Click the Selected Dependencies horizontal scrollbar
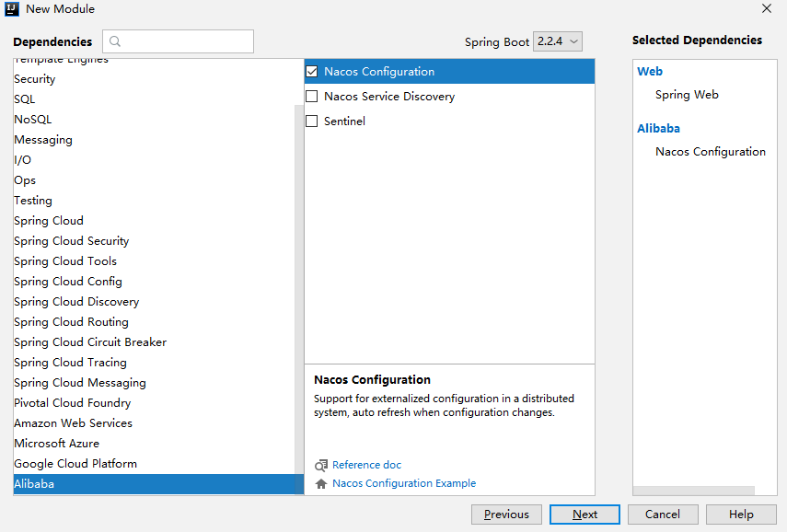The width and height of the screenshot is (787, 532). [x=694, y=492]
